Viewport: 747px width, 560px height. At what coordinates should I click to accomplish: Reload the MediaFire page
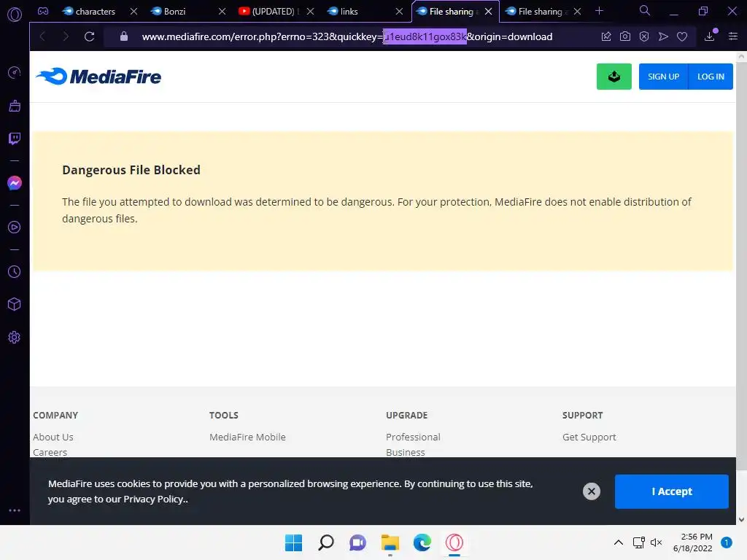[89, 36]
